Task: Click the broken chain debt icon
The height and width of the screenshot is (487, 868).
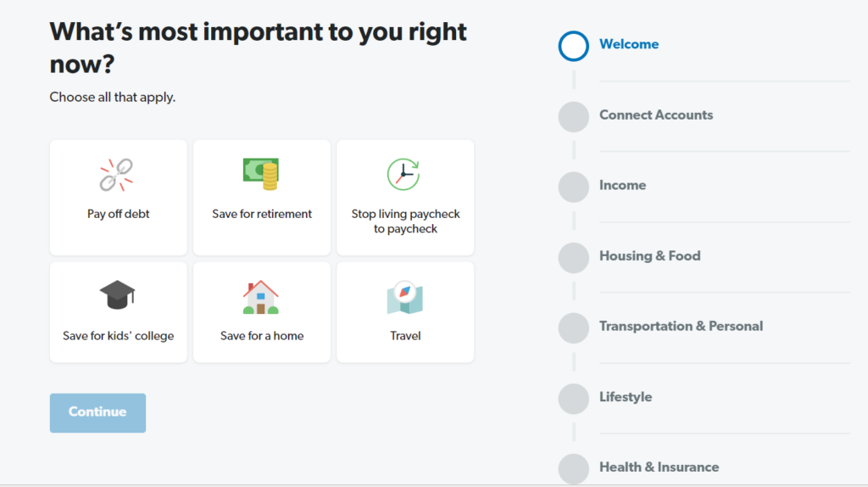Action: (116, 175)
